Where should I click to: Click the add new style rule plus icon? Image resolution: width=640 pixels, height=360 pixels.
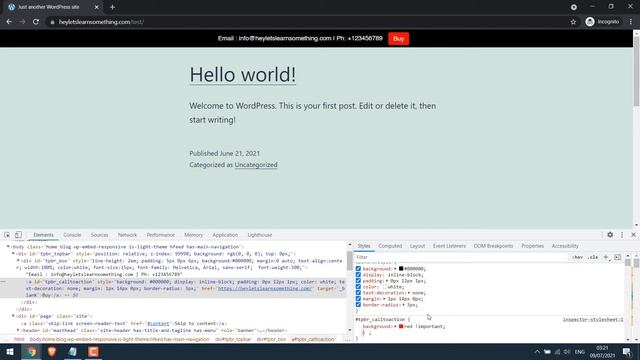[x=606, y=257]
